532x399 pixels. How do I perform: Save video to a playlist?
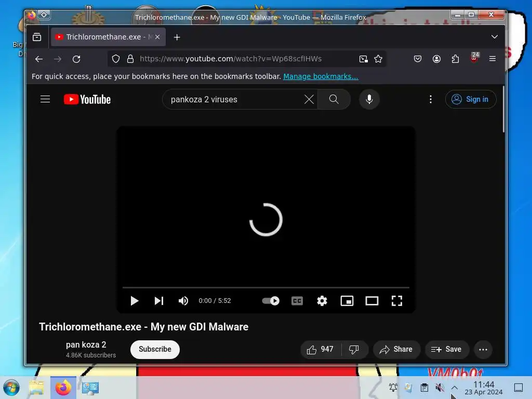[446, 350]
